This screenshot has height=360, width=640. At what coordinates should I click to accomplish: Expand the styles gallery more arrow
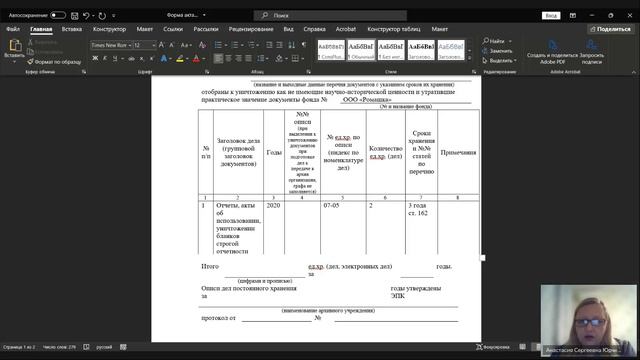click(x=469, y=58)
